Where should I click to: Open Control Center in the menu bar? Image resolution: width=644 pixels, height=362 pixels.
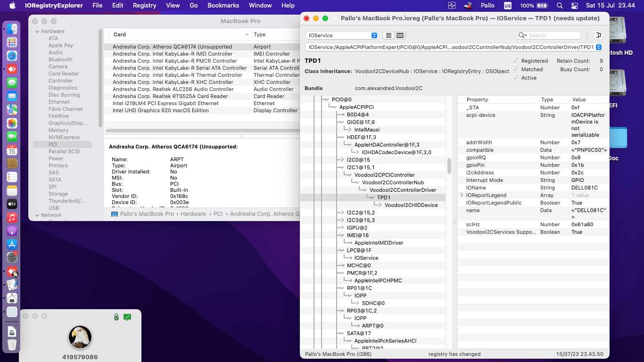574,6
